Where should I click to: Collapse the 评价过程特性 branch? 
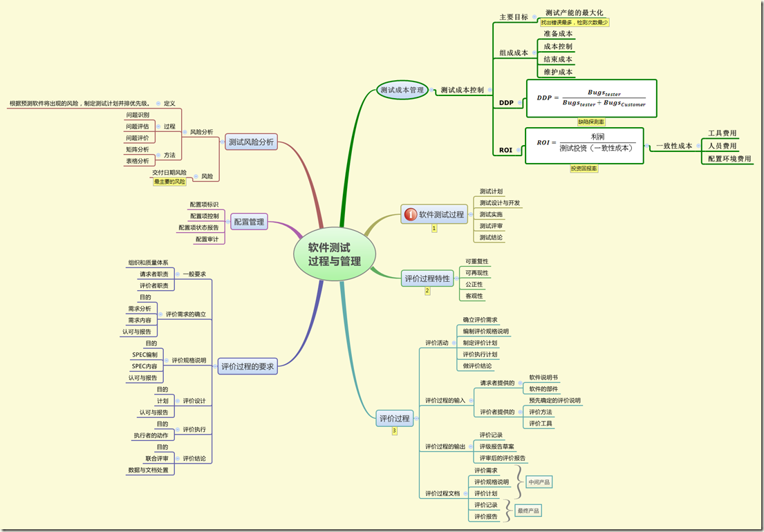[x=456, y=278]
